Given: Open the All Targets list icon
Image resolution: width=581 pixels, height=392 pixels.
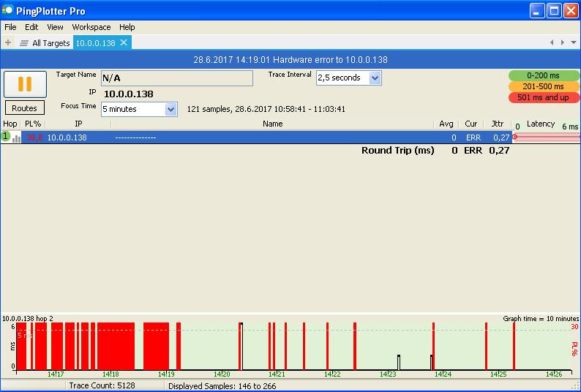Looking at the screenshot, I should 23,43.
